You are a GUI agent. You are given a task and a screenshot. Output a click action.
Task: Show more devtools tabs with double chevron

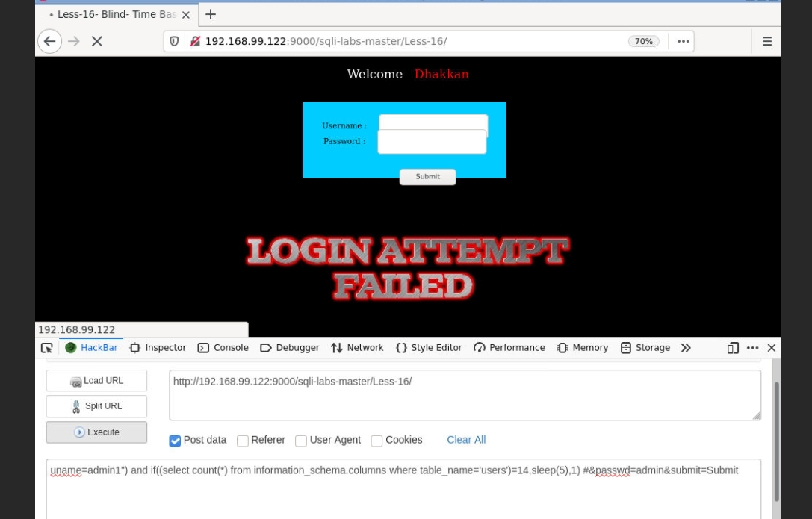[x=687, y=348]
